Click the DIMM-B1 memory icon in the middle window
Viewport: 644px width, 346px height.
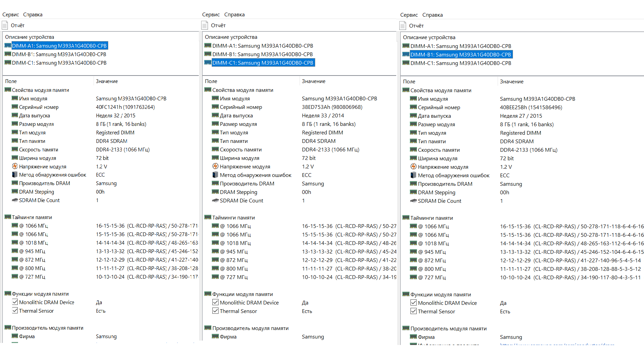[208, 54]
